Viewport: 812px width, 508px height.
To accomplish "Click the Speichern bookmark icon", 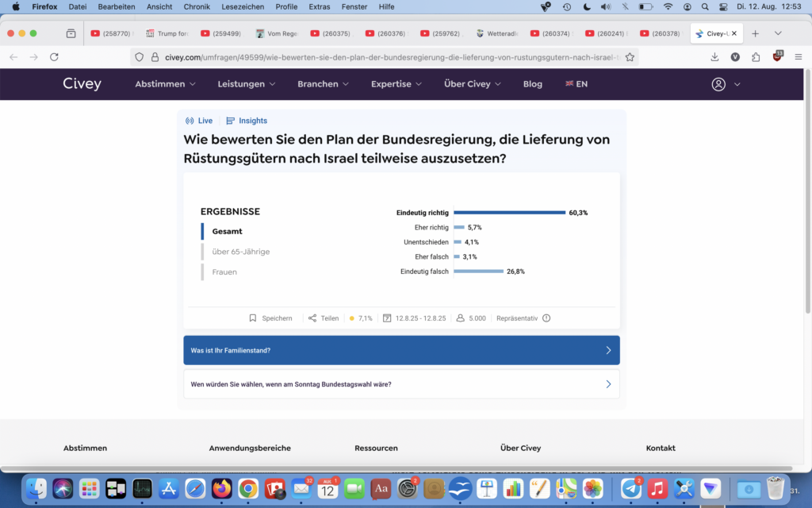I will (x=253, y=318).
